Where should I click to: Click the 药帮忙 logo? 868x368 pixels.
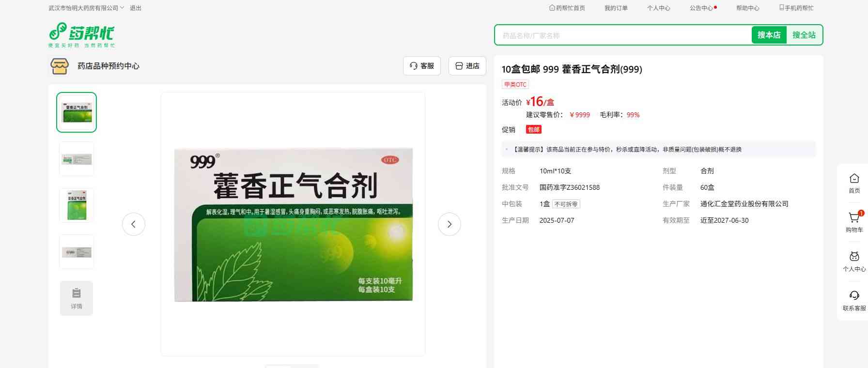[x=81, y=34]
